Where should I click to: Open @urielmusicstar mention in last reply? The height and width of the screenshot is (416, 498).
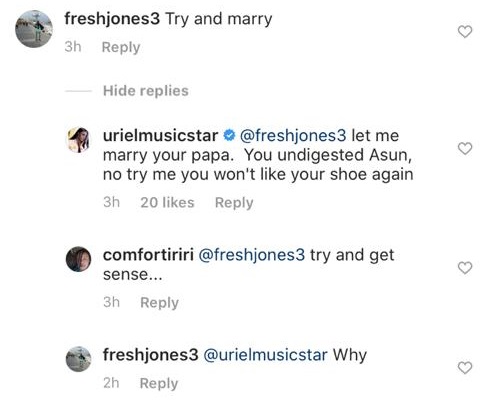pos(265,355)
